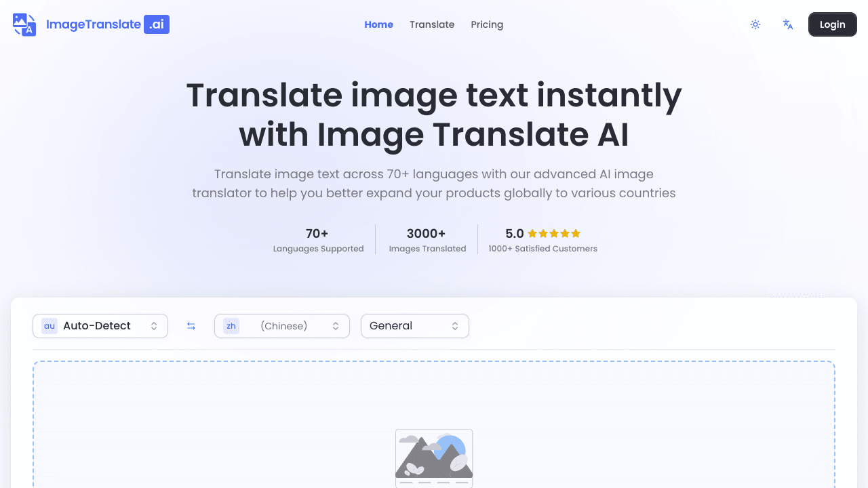Swap source and target languages
The image size is (868, 488).
[x=191, y=326]
